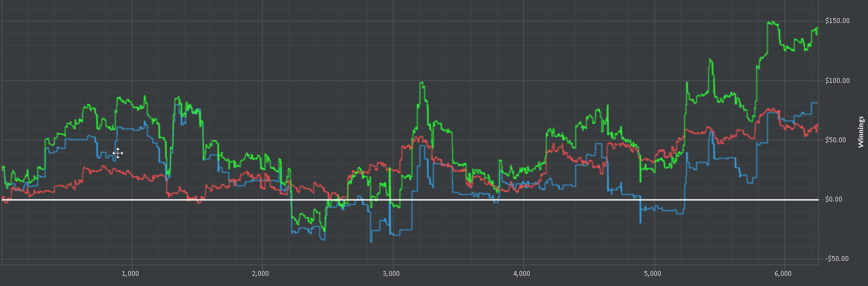Click the 6,000 x-axis label
The image size is (868, 286).
(783, 274)
